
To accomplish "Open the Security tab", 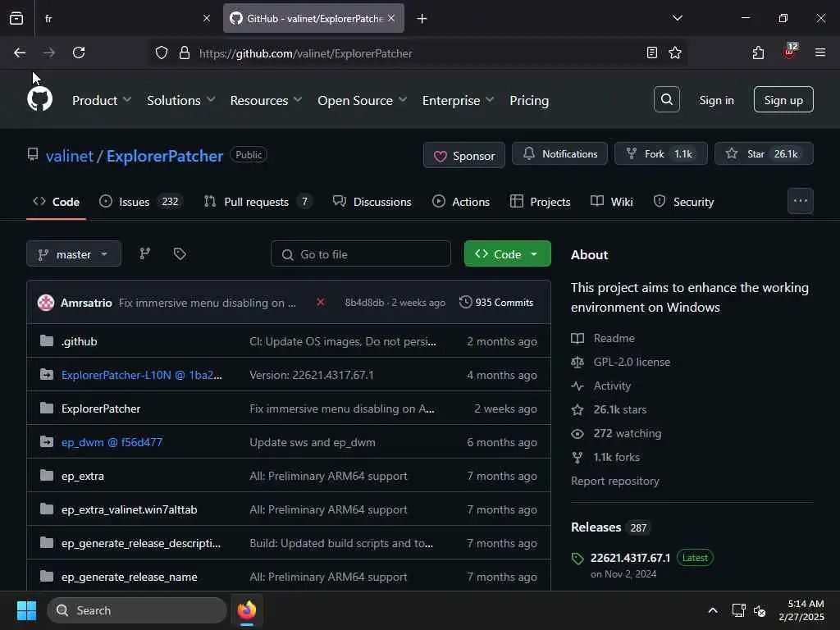I will coord(683,202).
